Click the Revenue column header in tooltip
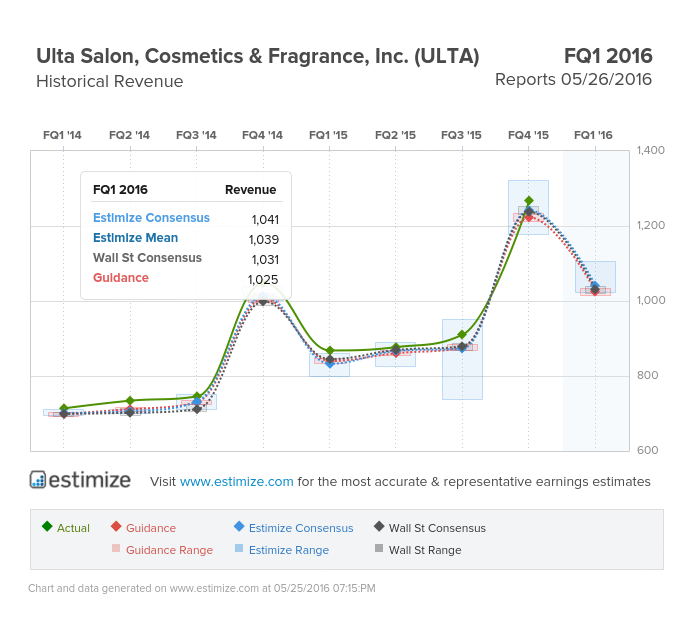This screenshot has height=620, width=685. click(250, 190)
